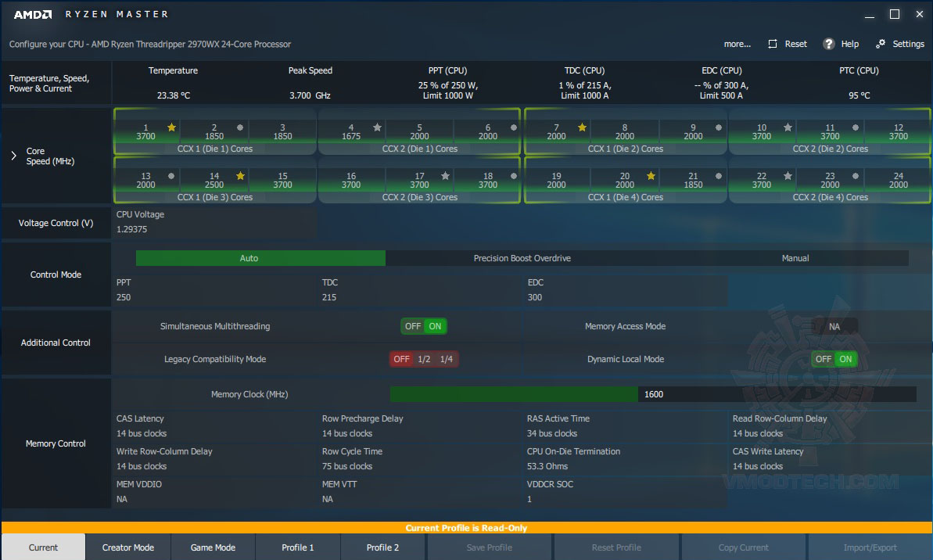
Task: Click the VDDCR SOC value 1
Action: pos(529,499)
